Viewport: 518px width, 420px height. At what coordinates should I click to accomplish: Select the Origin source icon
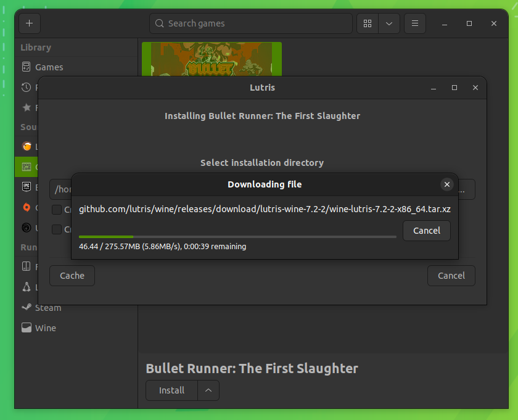point(27,207)
